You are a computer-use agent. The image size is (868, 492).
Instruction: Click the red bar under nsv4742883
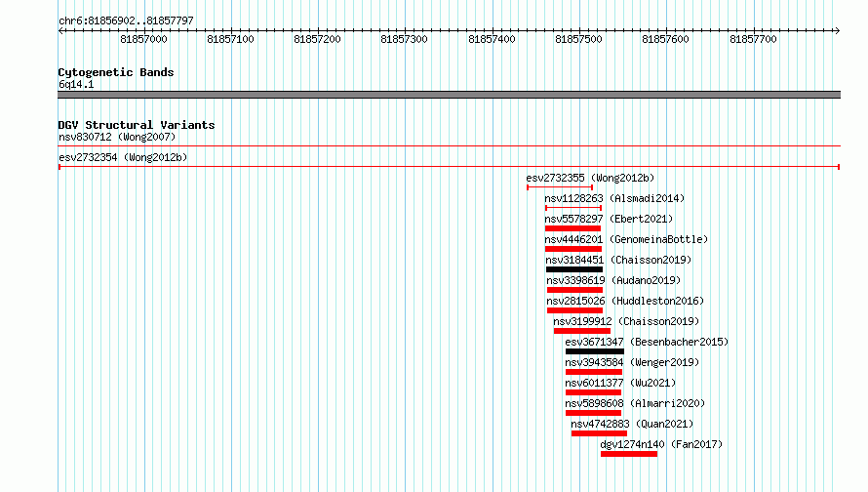point(600,433)
